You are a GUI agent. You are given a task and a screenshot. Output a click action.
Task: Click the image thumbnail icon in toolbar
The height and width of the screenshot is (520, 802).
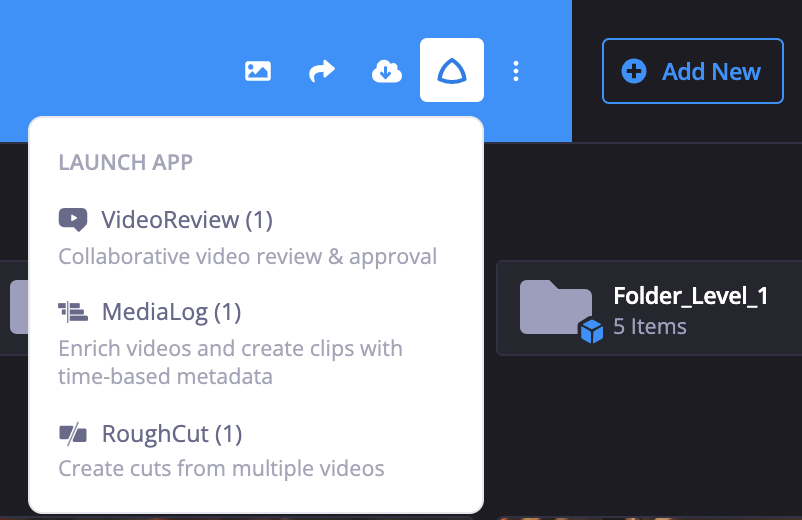coord(258,71)
